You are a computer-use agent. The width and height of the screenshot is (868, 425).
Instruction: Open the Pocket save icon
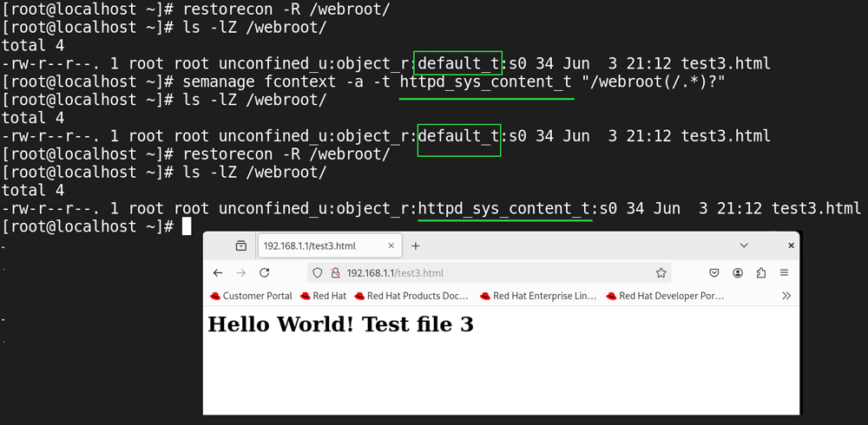coord(714,273)
